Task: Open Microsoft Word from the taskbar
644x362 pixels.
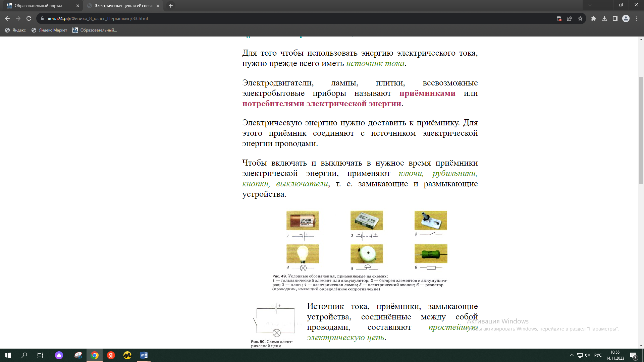Action: [144, 355]
